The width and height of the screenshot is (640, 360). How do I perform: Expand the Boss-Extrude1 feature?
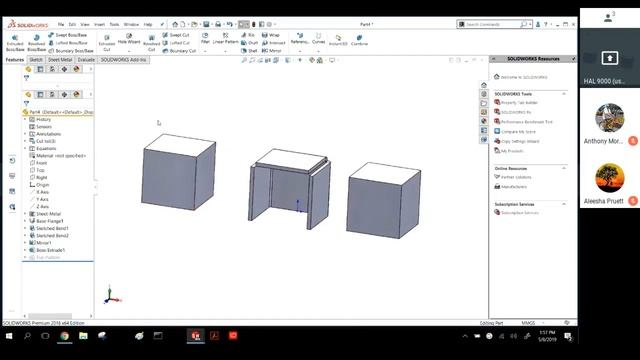25,250
